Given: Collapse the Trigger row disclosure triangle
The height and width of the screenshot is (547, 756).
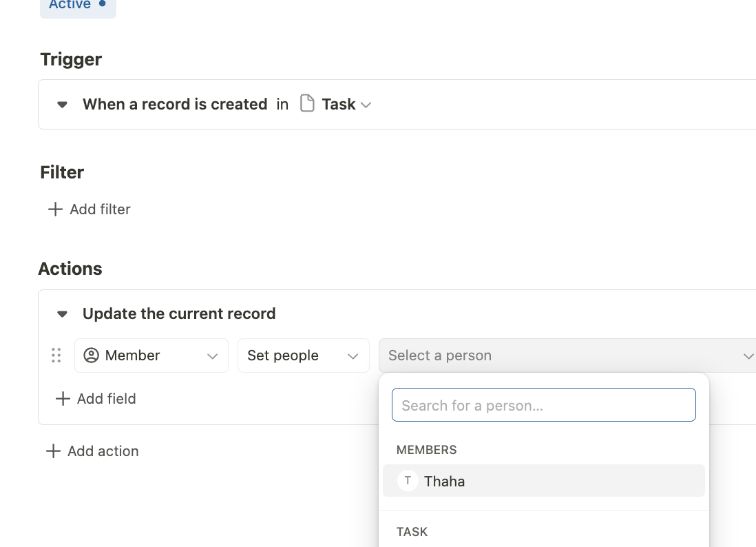Looking at the screenshot, I should click(x=62, y=105).
